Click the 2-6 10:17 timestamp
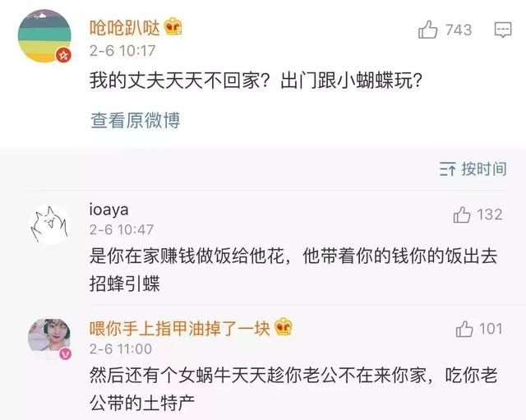Screen dimensions: 526x420 tap(122, 49)
